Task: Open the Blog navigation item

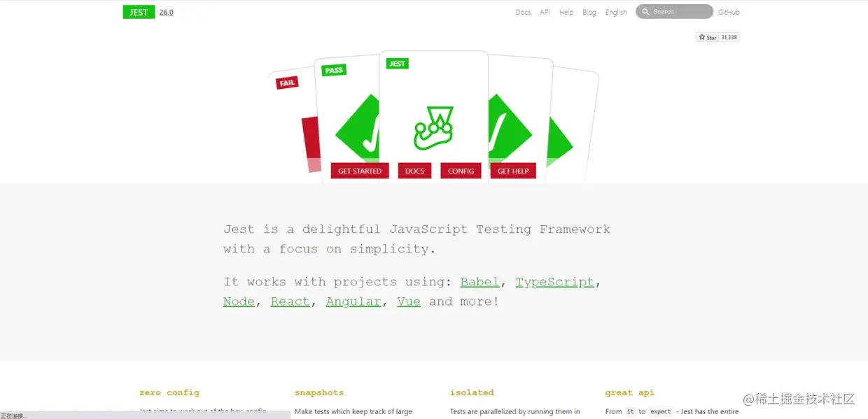Action: (x=589, y=12)
